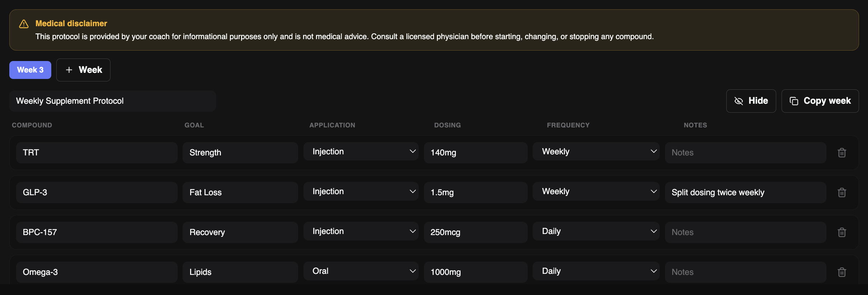Click the empty Notes field for BPC-157
Image resolution: width=868 pixels, height=295 pixels.
745,232
